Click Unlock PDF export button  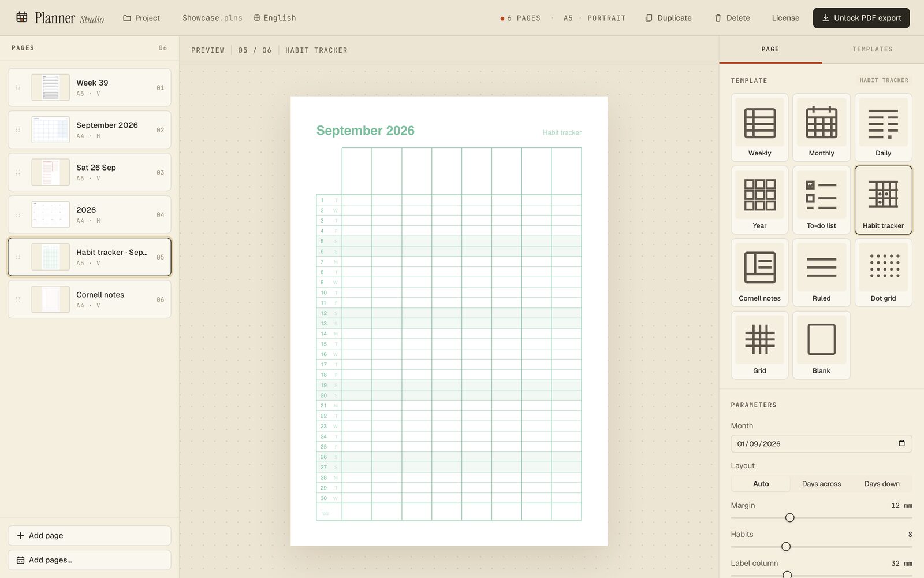[x=861, y=18]
